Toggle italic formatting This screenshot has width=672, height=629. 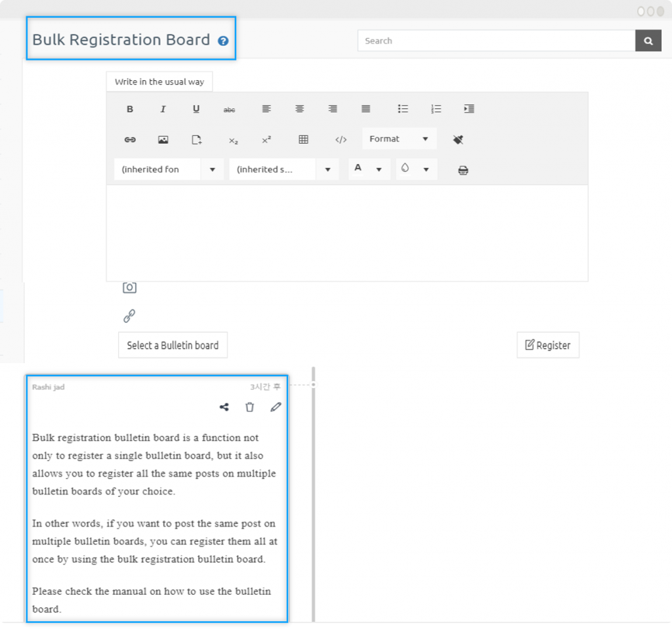163,109
